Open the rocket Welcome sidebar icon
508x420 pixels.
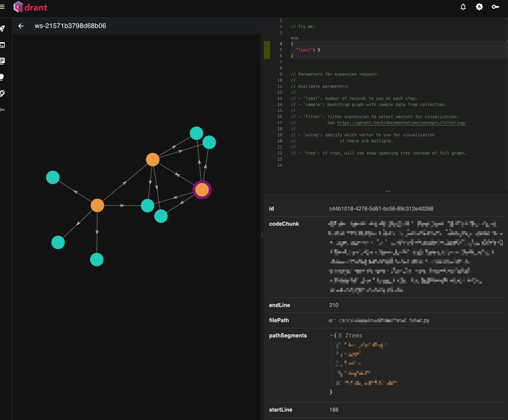coord(2,29)
